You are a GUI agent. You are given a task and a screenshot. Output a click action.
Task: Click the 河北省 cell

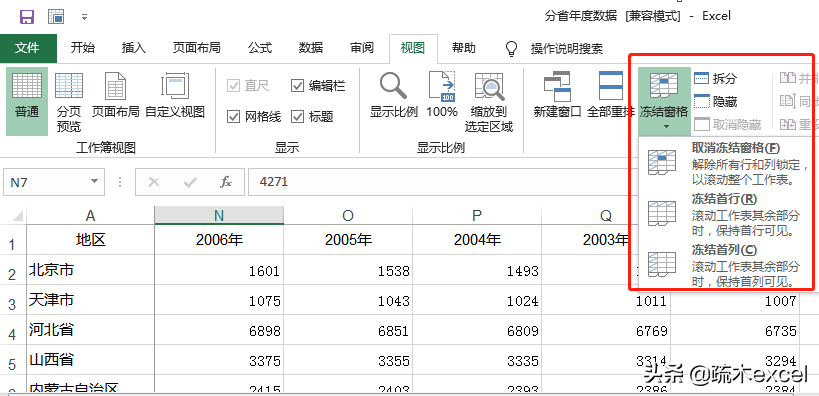pos(90,330)
